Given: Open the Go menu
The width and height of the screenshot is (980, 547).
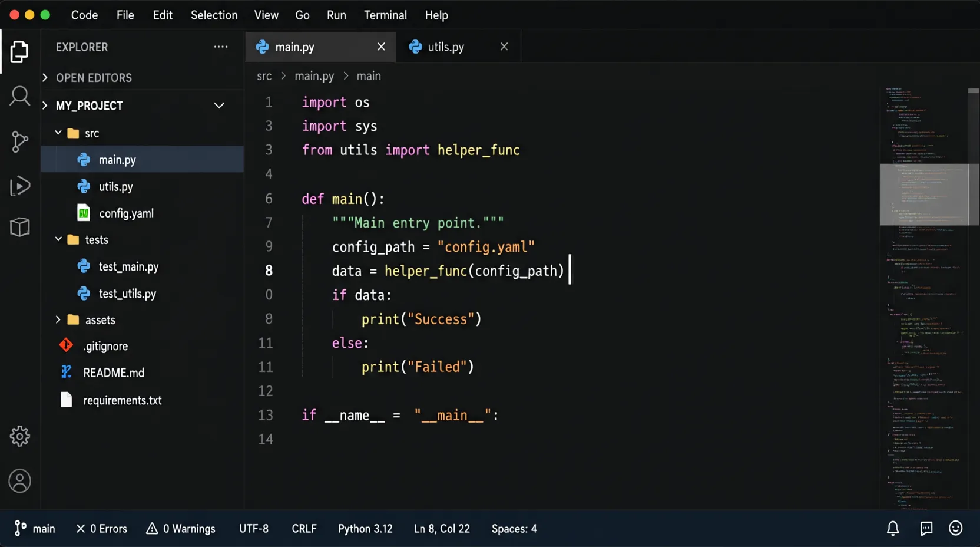Looking at the screenshot, I should click(302, 15).
